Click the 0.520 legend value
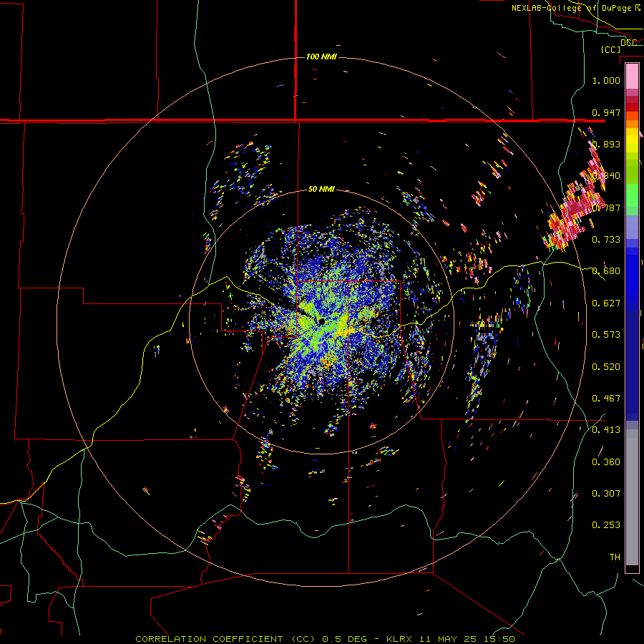 point(606,366)
